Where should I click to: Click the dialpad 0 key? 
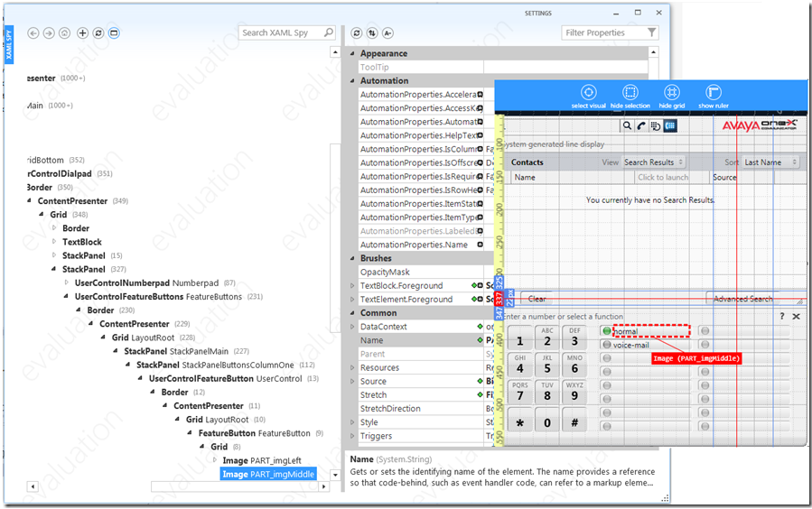pos(547,420)
